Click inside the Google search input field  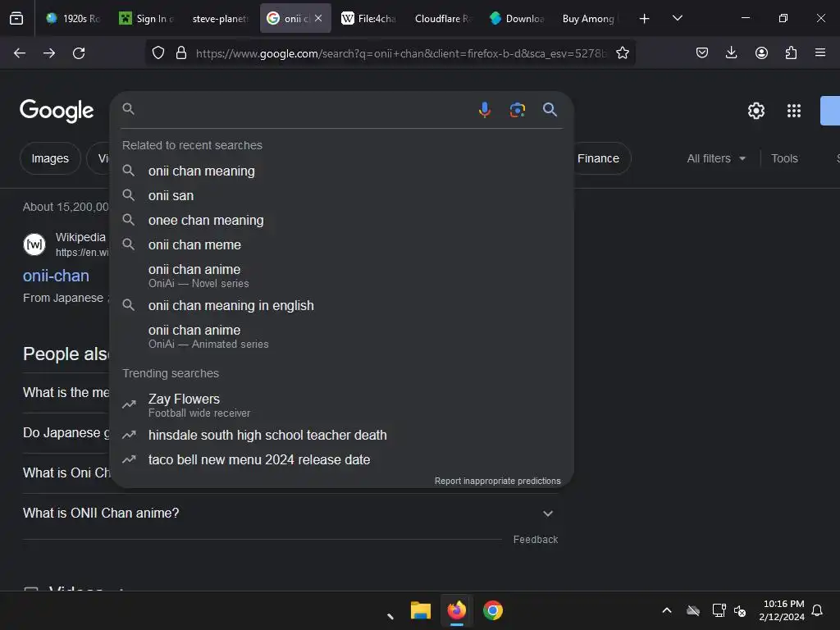click(x=305, y=110)
